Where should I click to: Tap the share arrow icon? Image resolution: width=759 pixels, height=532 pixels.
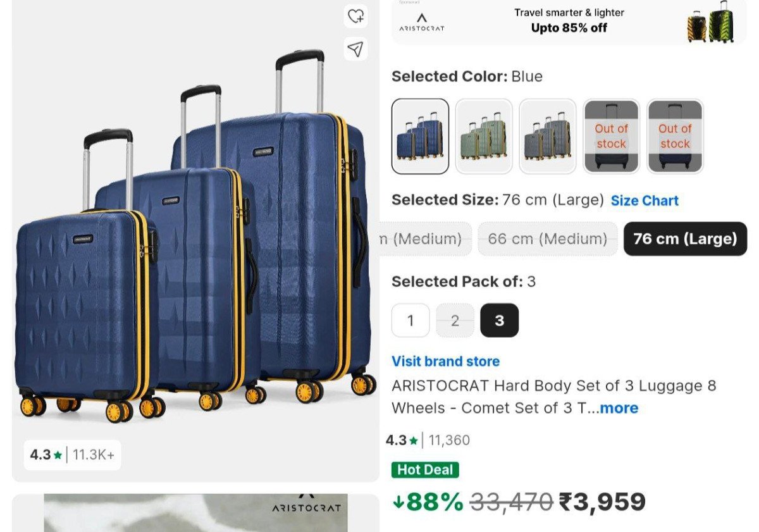point(356,49)
